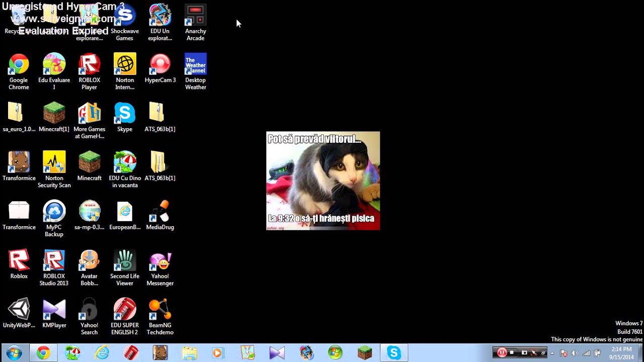Select the Yahoo! Search desktop icon
644x362 pixels.
click(x=89, y=317)
